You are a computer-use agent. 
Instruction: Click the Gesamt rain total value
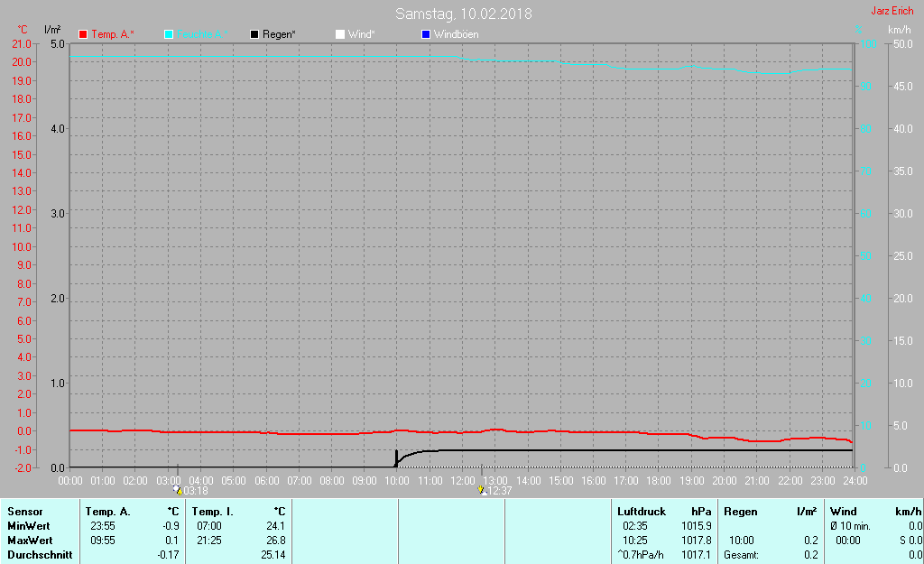[811, 555]
